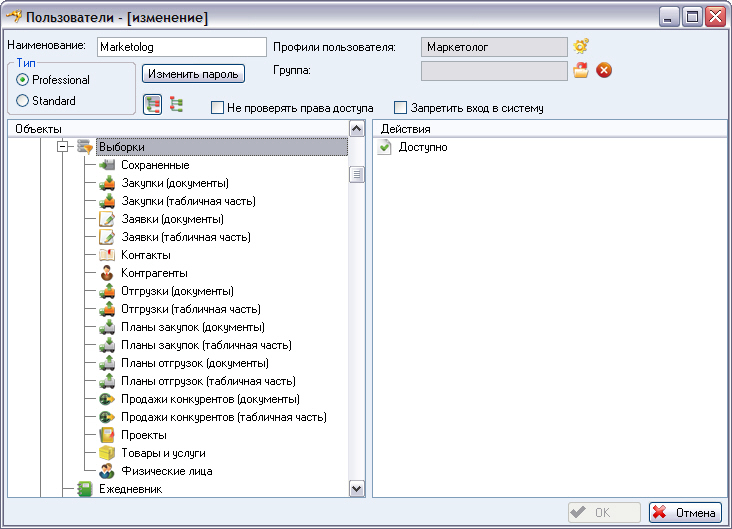Click the Закупки (документы) icon
This screenshot has height=529, width=732.
107,183
